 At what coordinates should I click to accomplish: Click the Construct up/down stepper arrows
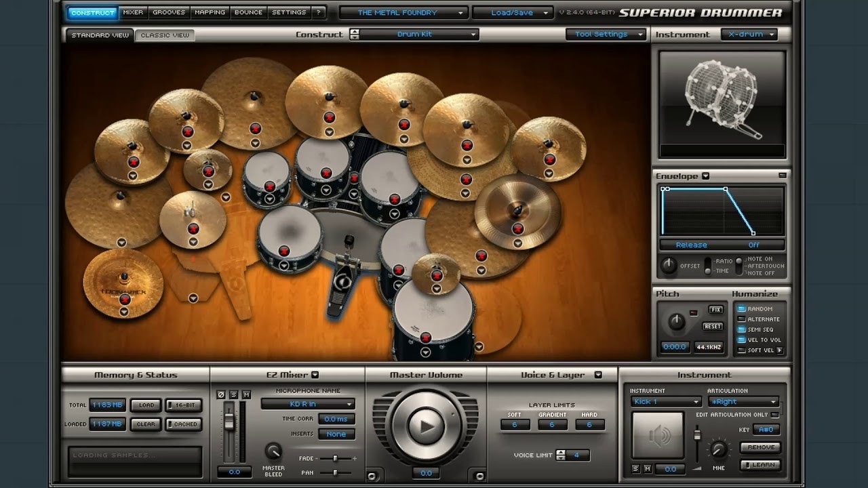pos(355,34)
